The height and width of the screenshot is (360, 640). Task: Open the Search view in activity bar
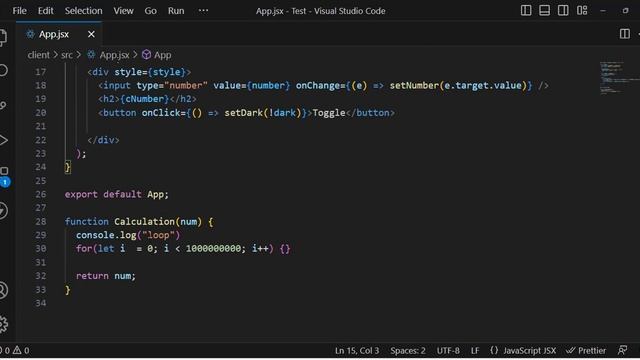click(x=3, y=71)
